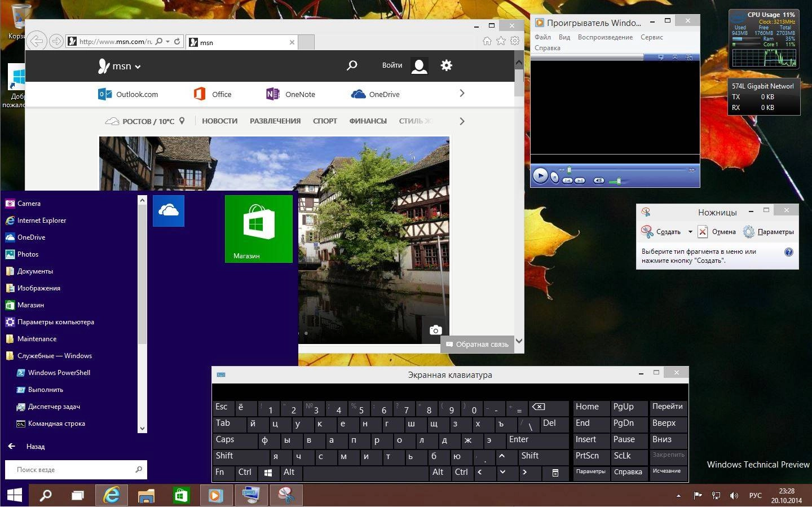The width and height of the screenshot is (812, 507).
Task: Click the stop button in Media Player
Action: [x=555, y=178]
